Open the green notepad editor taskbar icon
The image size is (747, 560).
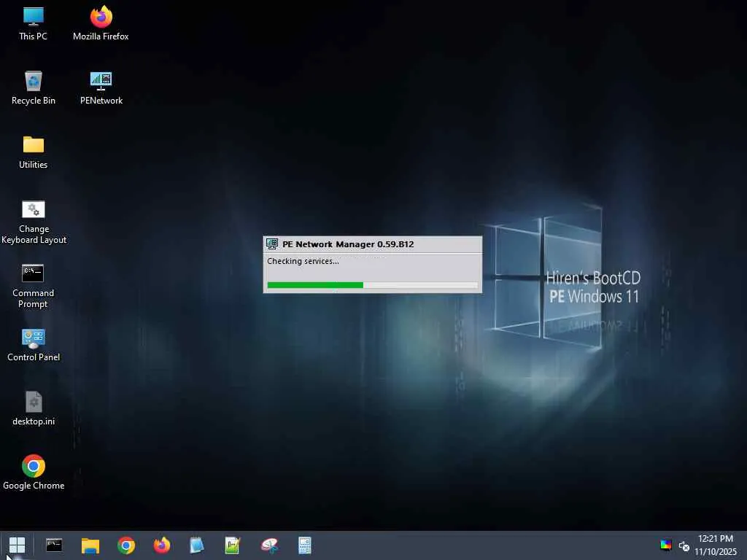click(233, 545)
